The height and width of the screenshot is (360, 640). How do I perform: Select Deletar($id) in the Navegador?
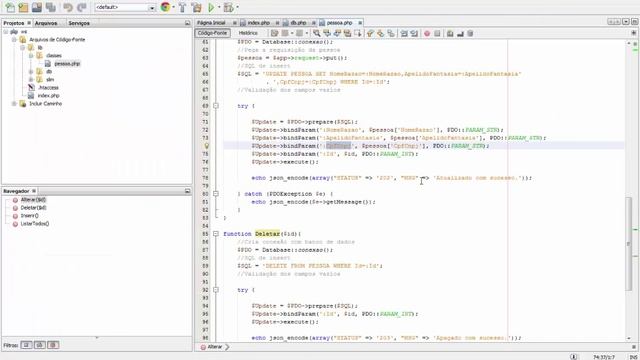[33, 208]
